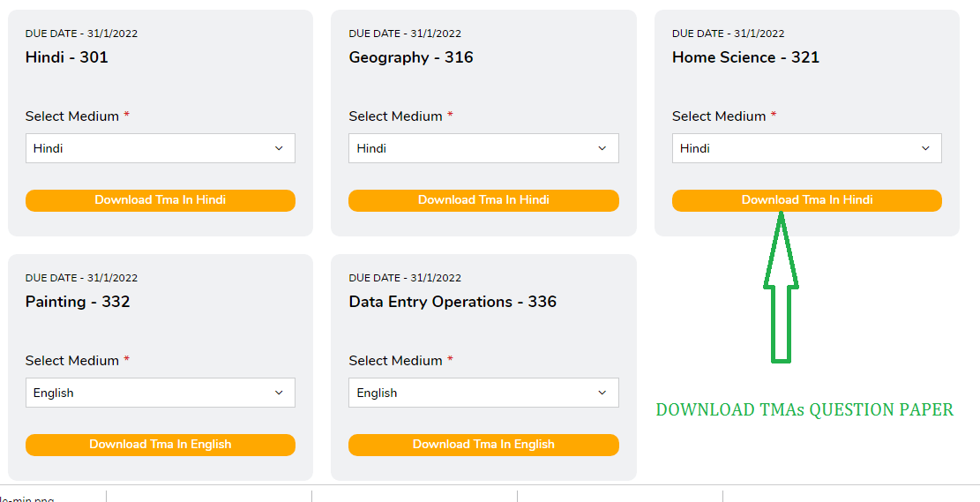Download Data Entry Operations Tma In English
Viewport: 980px width, 502px height.
point(483,445)
